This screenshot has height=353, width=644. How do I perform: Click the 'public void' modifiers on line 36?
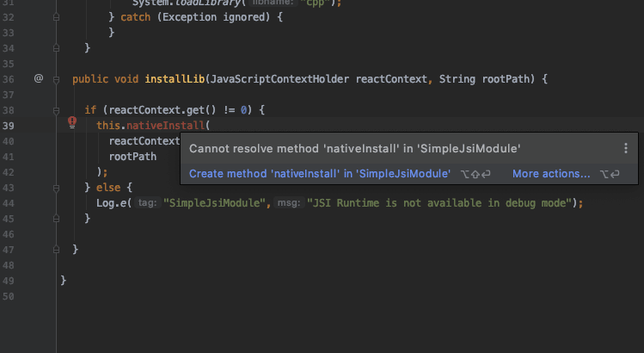[x=106, y=78]
